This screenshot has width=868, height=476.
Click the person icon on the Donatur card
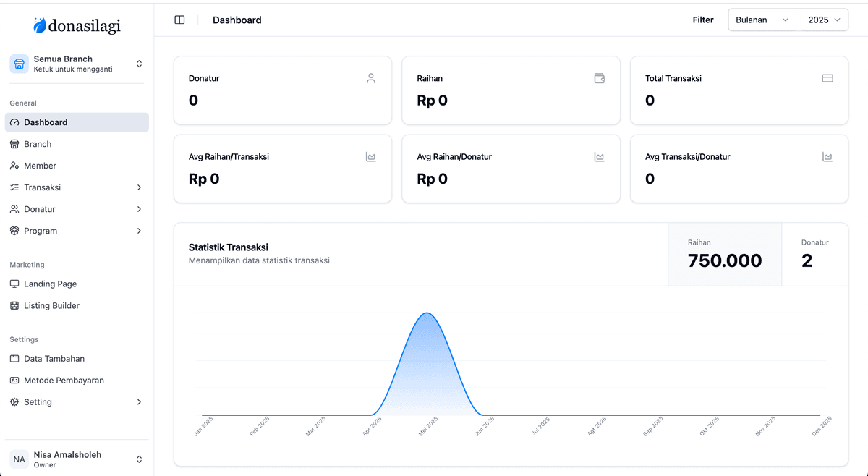(371, 77)
